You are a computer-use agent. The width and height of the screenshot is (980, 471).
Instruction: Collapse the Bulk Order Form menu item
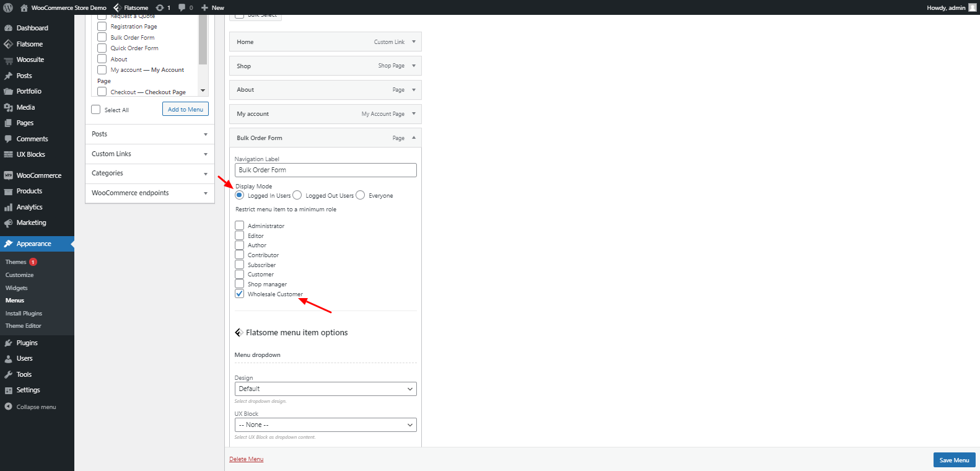pyautogui.click(x=414, y=138)
